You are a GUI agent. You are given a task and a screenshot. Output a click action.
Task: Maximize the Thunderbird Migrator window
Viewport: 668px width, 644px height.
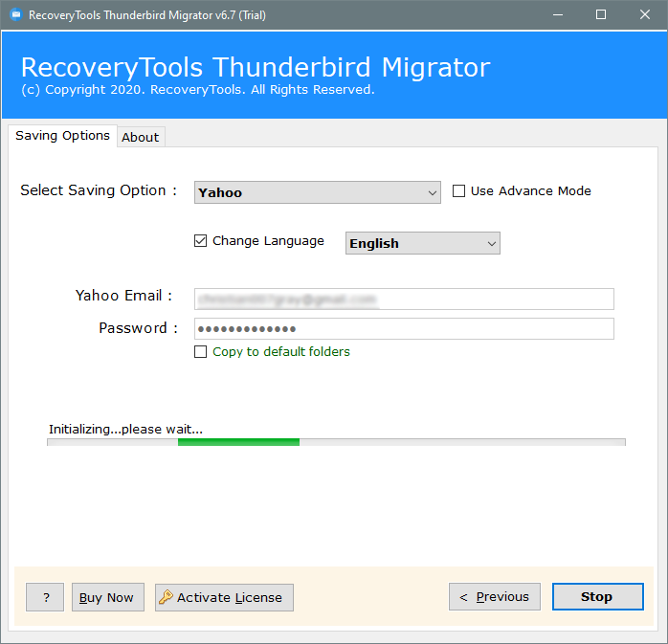601,15
